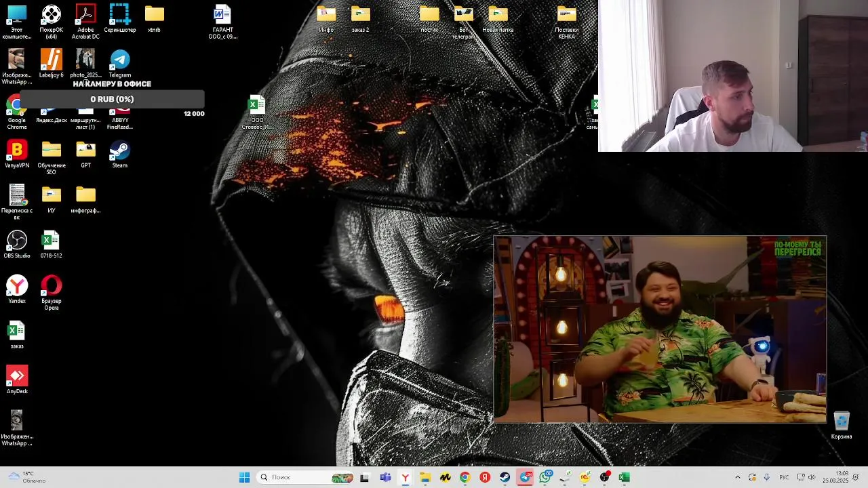Screen dimensions: 868x488
Task: Open the Корзина recycle bin
Action: 842,426
